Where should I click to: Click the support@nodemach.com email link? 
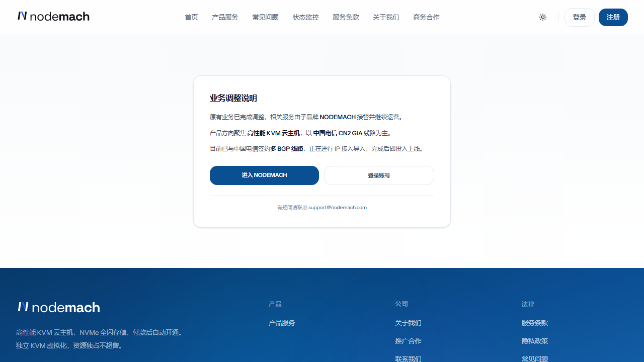pyautogui.click(x=338, y=207)
